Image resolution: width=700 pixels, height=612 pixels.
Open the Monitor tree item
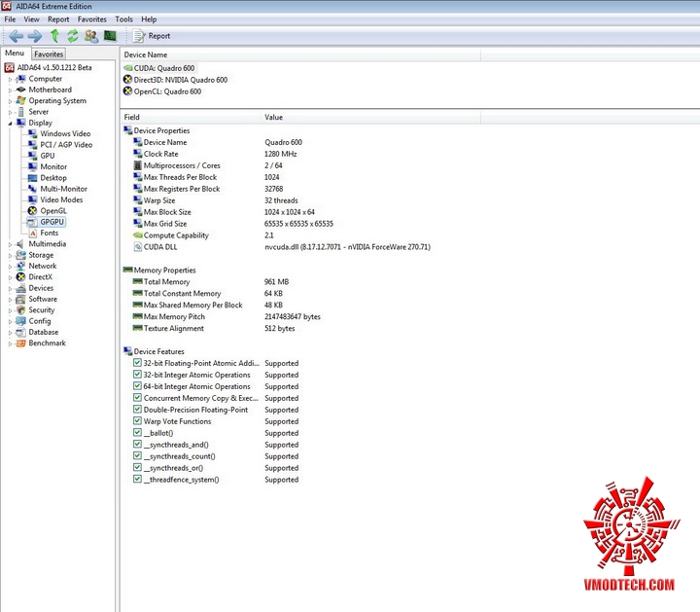[48, 166]
